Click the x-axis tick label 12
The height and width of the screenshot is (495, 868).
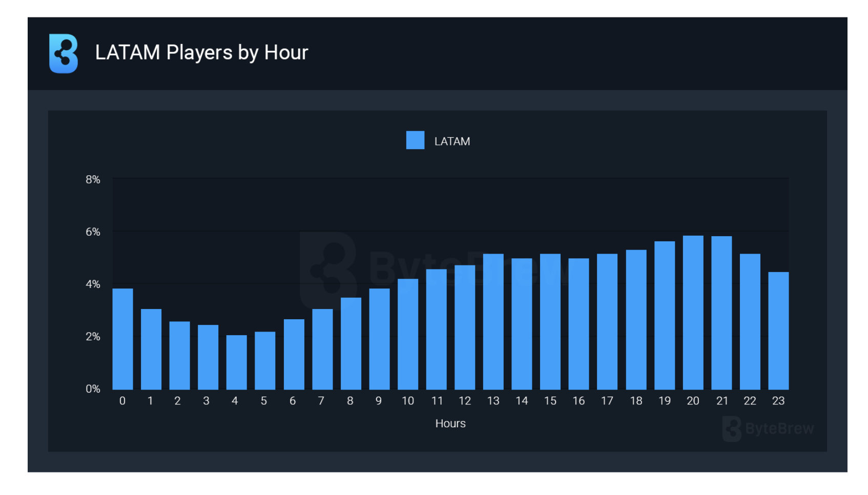(x=465, y=401)
